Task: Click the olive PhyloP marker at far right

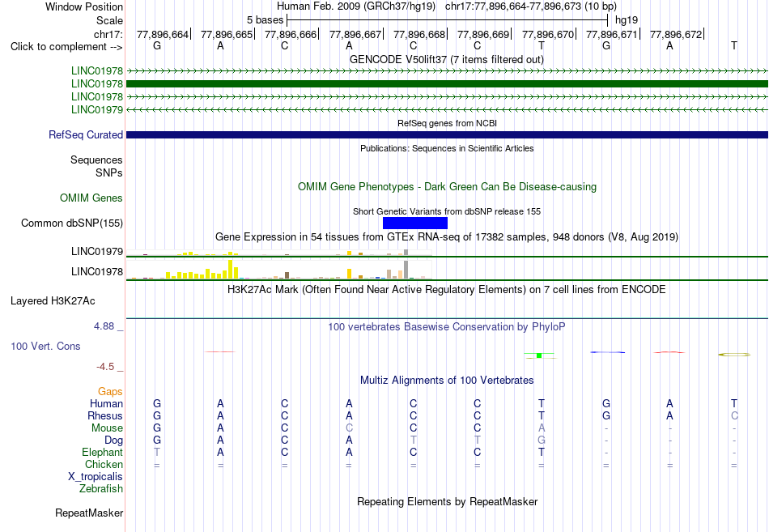Action: 734,355
